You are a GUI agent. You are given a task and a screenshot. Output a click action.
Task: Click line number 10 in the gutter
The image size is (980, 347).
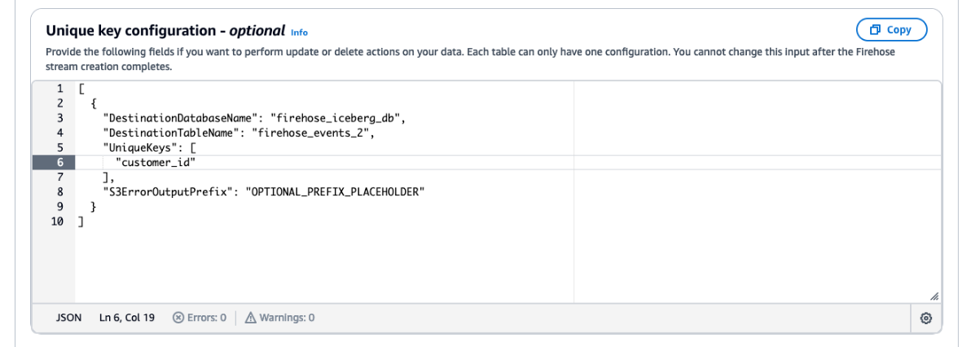[57, 221]
